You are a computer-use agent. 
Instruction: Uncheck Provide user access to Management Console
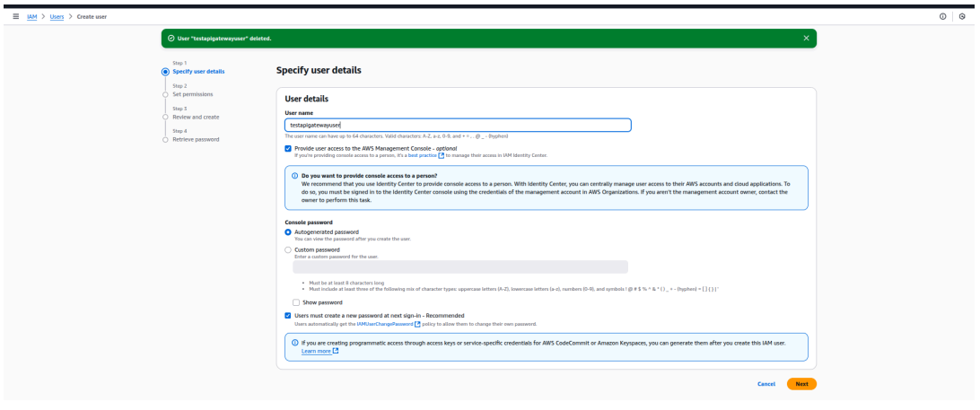pos(288,148)
